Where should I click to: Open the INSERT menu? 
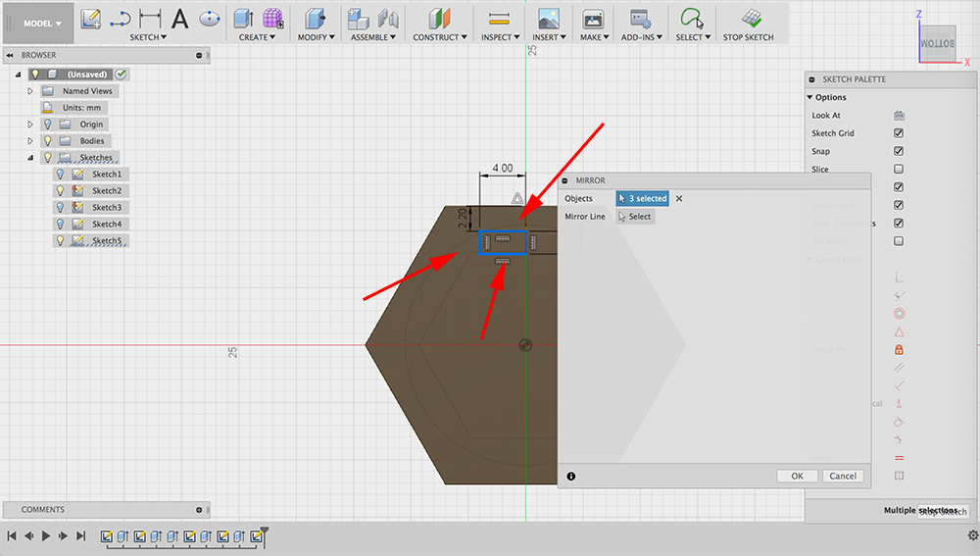pyautogui.click(x=549, y=37)
